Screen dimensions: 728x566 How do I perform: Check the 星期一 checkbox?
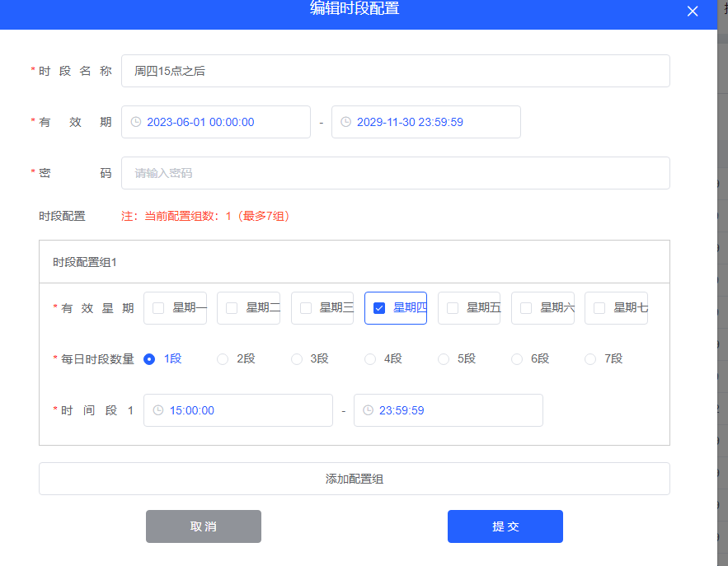click(158, 308)
